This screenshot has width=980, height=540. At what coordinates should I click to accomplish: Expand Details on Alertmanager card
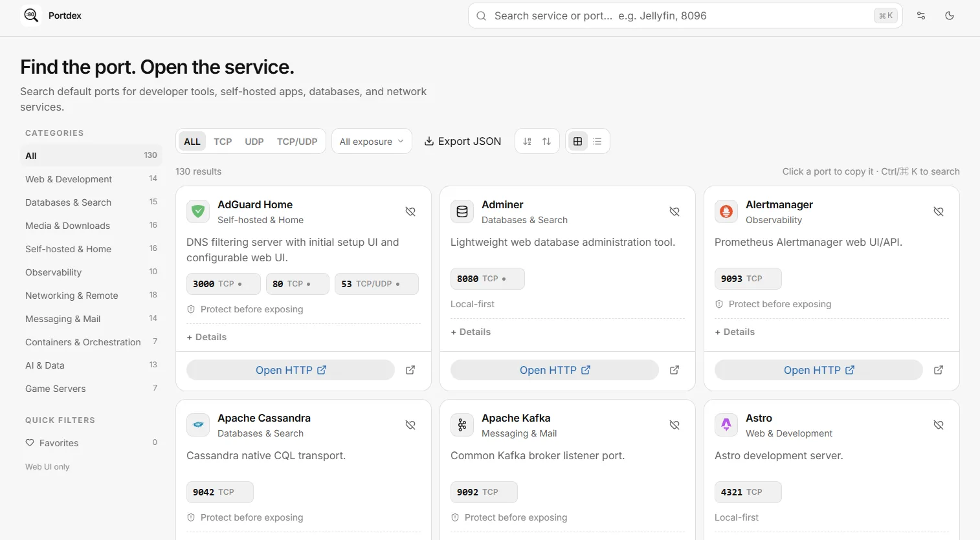[x=735, y=332]
